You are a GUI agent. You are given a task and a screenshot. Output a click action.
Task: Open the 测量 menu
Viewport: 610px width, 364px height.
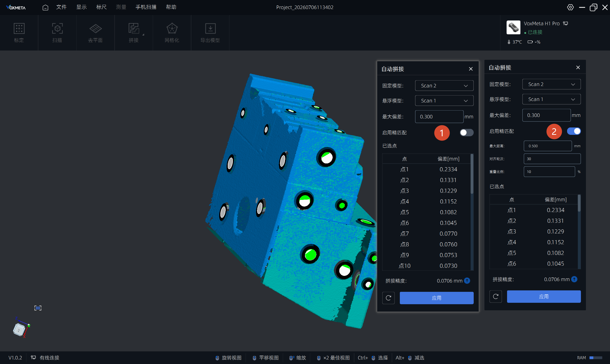click(x=121, y=7)
